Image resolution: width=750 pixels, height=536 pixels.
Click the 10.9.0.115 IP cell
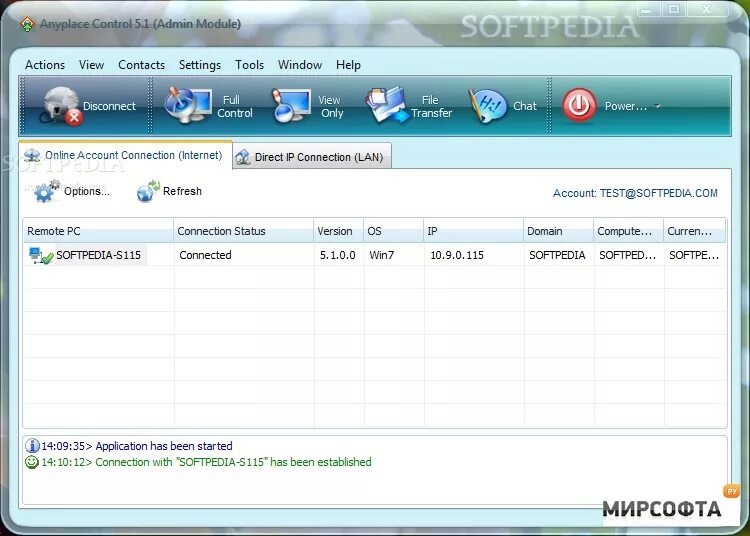(x=457, y=255)
